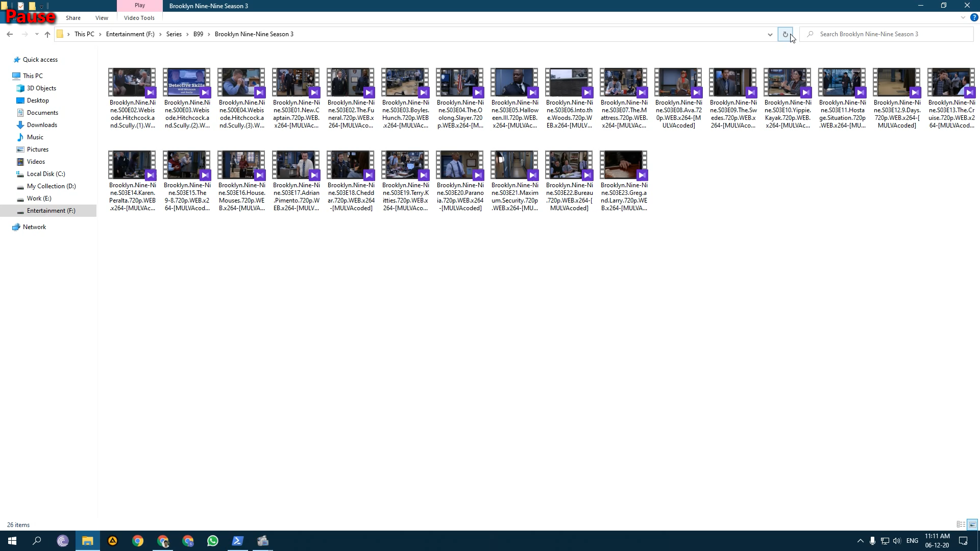Open 3D Objects folder in sidebar
The image size is (980, 551).
coord(41,88)
